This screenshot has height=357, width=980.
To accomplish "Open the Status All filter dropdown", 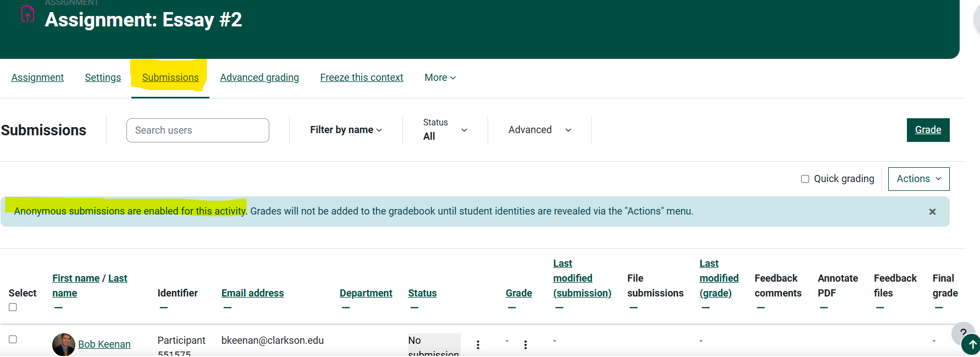I will pyautogui.click(x=445, y=130).
